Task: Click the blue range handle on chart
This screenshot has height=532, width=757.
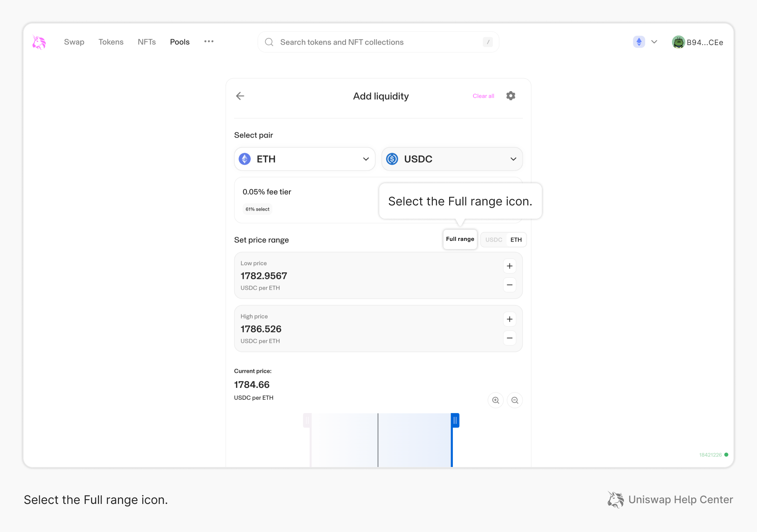Action: tap(455, 420)
